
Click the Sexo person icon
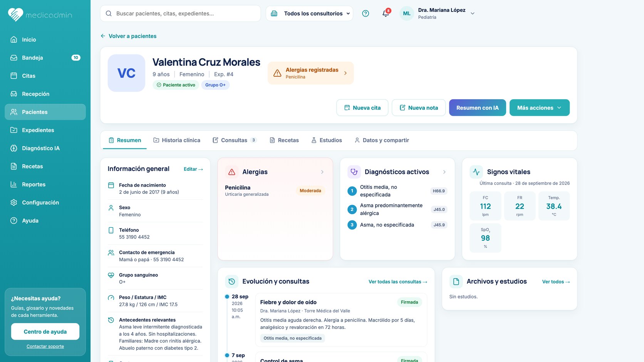click(111, 208)
